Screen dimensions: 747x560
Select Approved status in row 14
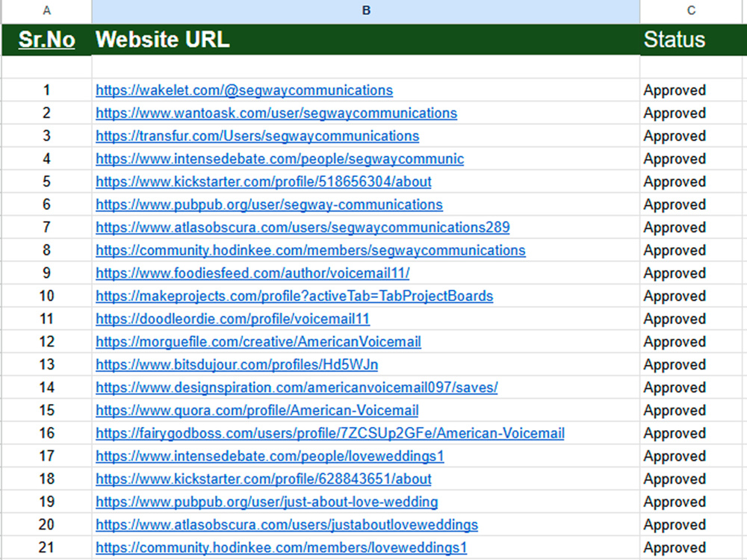coord(675,387)
